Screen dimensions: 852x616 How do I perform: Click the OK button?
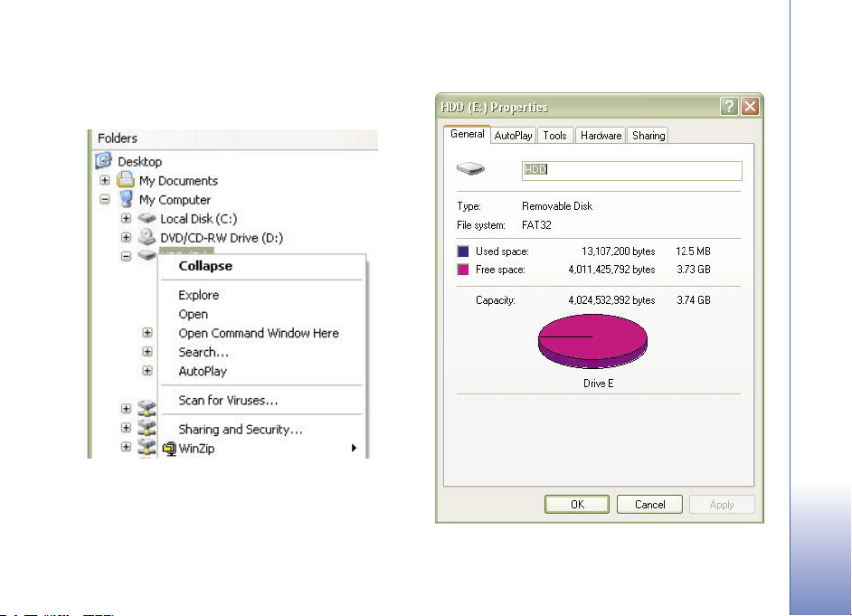coord(576,504)
